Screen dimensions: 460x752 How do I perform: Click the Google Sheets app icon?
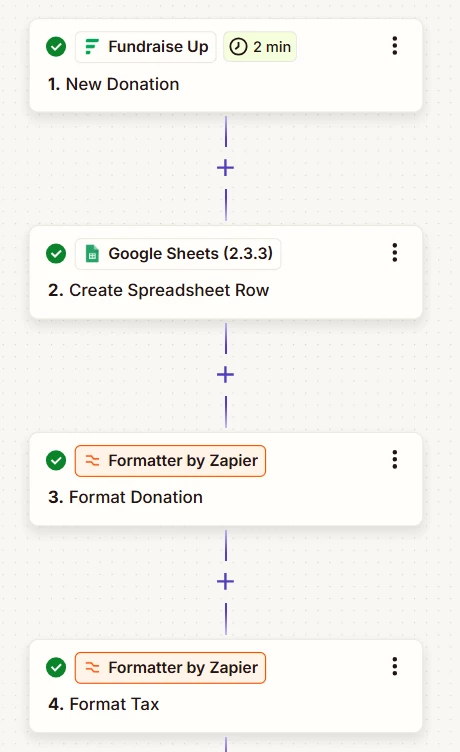click(x=92, y=254)
